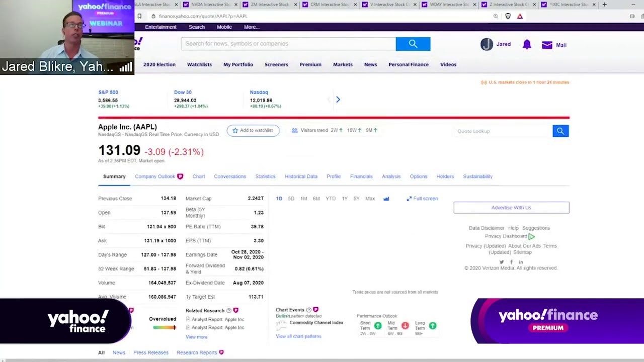Image resolution: width=644 pixels, height=362 pixels.
Task: Open a new browser tab with plus button
Action: point(604,5)
